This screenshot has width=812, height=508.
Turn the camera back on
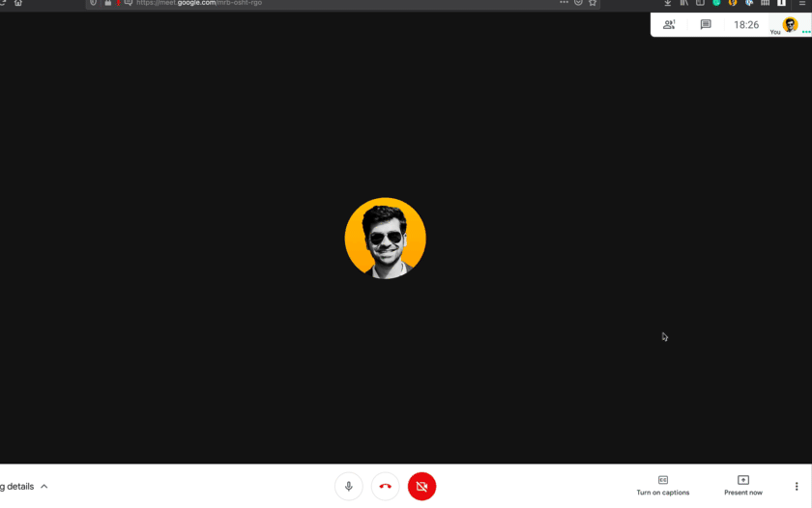421,487
